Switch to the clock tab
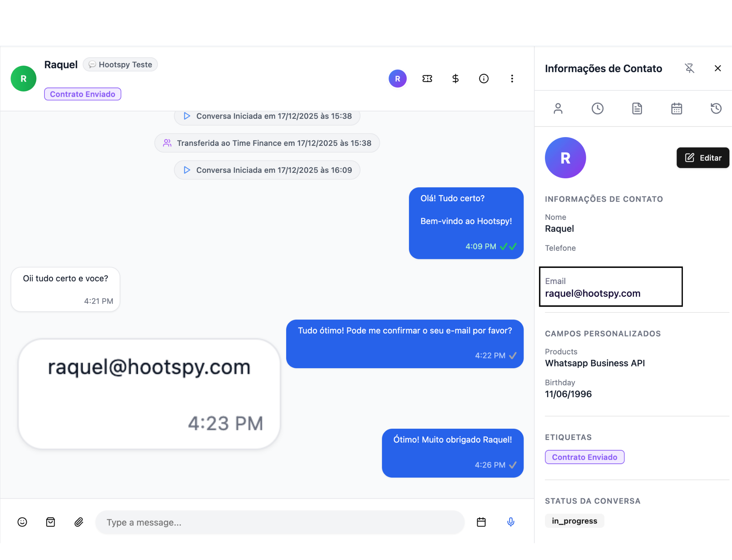Viewport: 732px width, 560px height. coord(597,109)
